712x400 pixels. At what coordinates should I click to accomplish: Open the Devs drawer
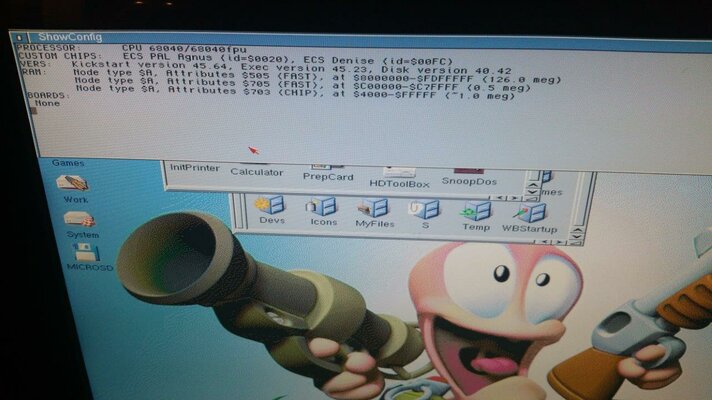point(270,208)
